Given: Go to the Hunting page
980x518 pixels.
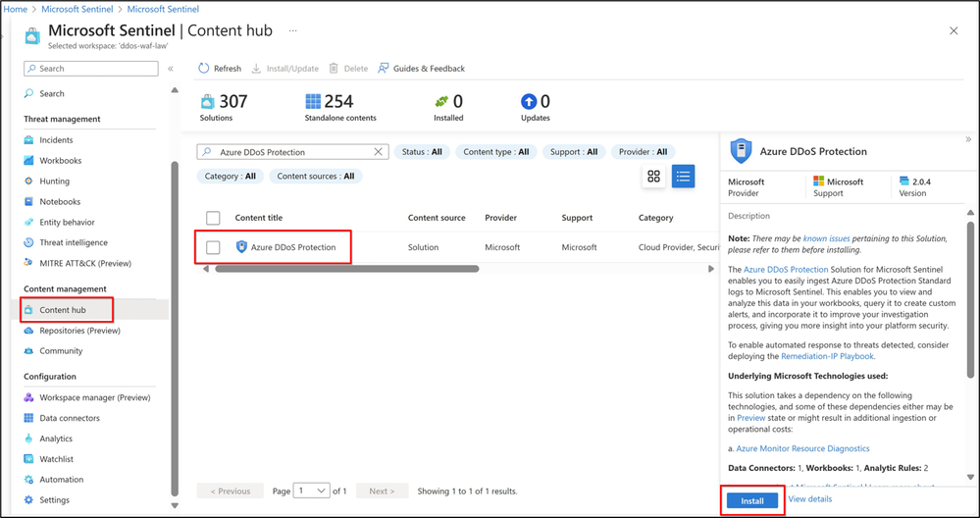Looking at the screenshot, I should [x=54, y=181].
